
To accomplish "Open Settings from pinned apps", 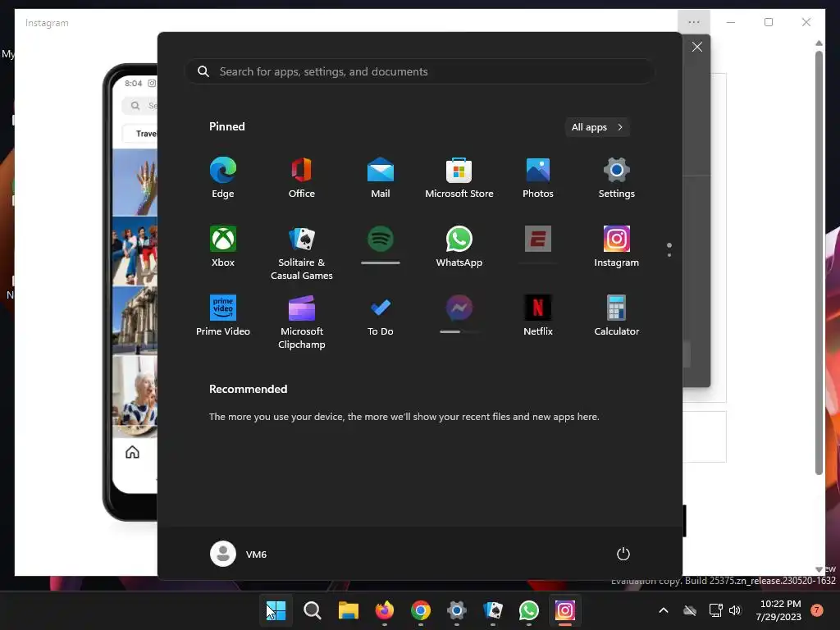I will [x=617, y=178].
